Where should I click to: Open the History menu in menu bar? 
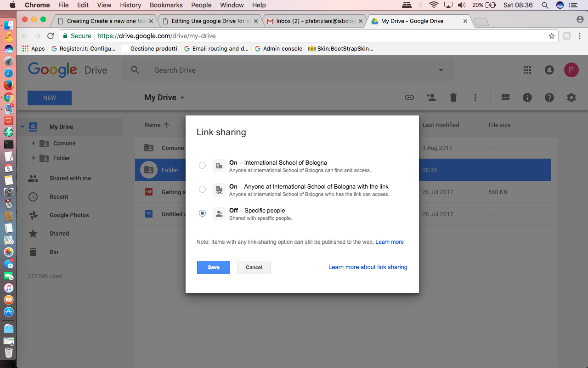[x=130, y=5]
